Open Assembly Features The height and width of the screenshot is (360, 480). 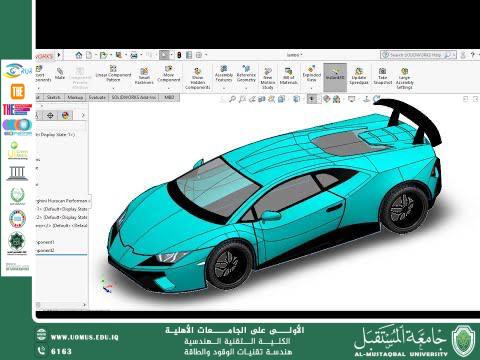(224, 73)
